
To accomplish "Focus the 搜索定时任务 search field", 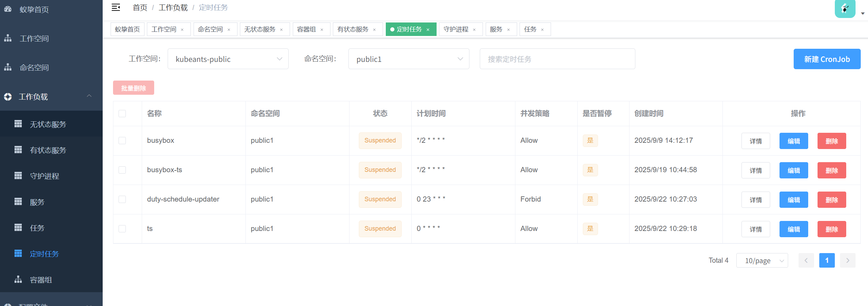I will coord(557,59).
